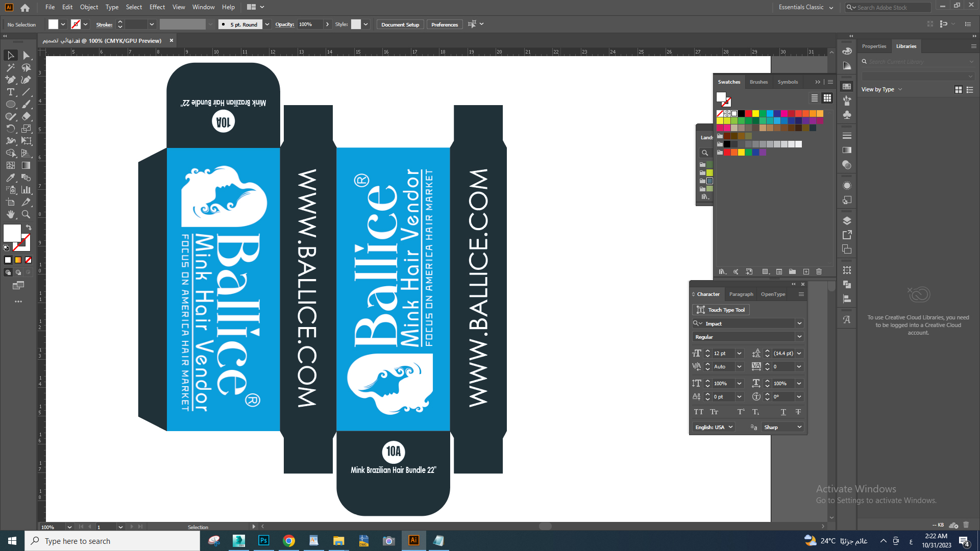Image resolution: width=980 pixels, height=551 pixels.
Task: Open Essentials Classic workspace dropdown
Action: click(x=806, y=7)
